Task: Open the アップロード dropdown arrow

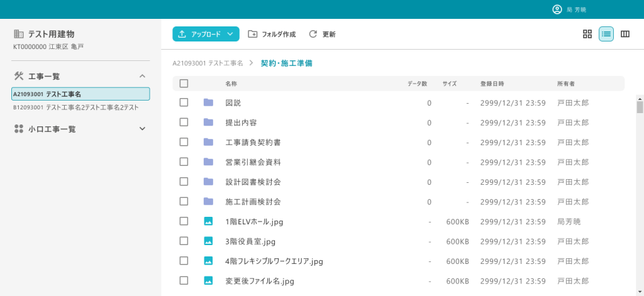Action: click(x=230, y=34)
